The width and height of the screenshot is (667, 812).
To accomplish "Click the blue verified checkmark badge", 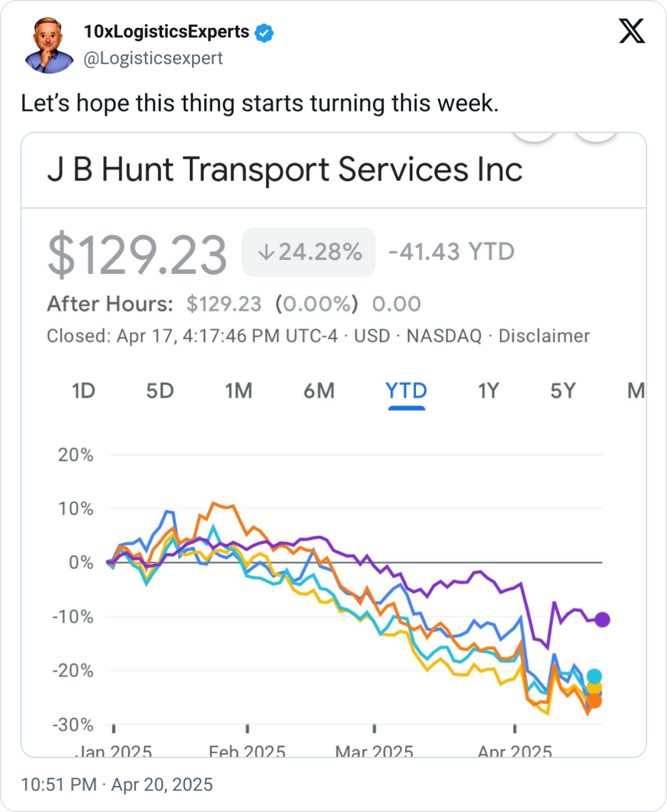I will [264, 33].
